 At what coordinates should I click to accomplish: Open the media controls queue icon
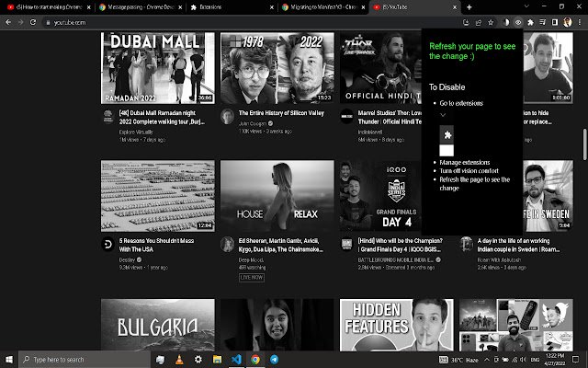click(x=543, y=22)
